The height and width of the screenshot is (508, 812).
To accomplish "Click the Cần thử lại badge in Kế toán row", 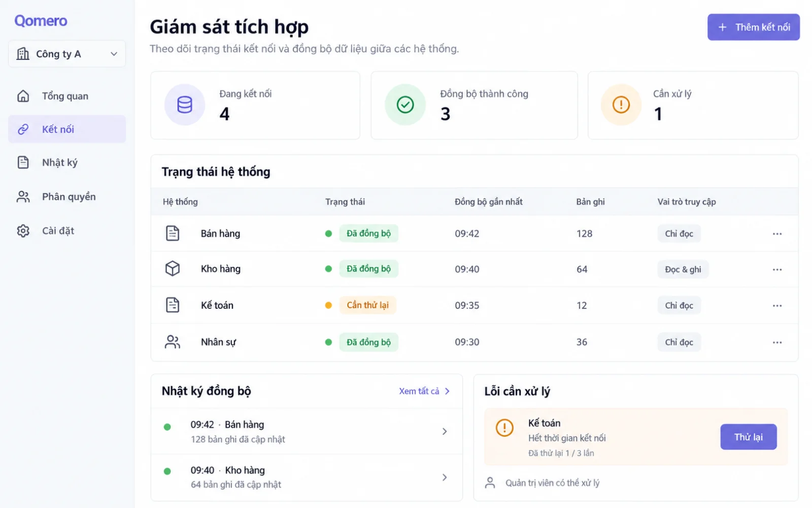I will point(367,305).
